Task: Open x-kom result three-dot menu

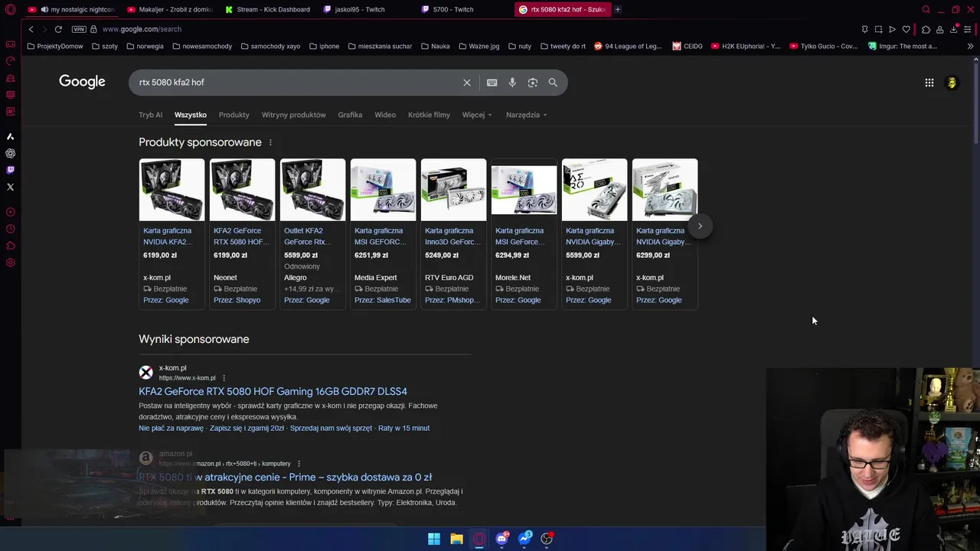Action: pos(224,378)
